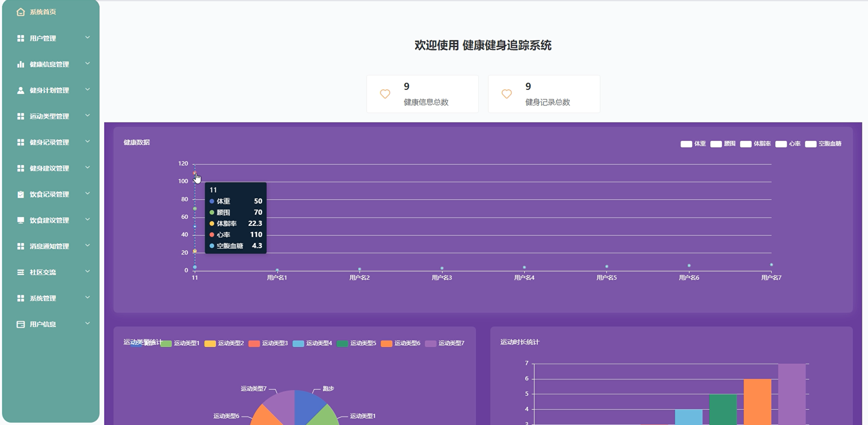This screenshot has width=868, height=425.
Task: Open the 健身建议管理 sidebar menu
Action: pos(51,168)
